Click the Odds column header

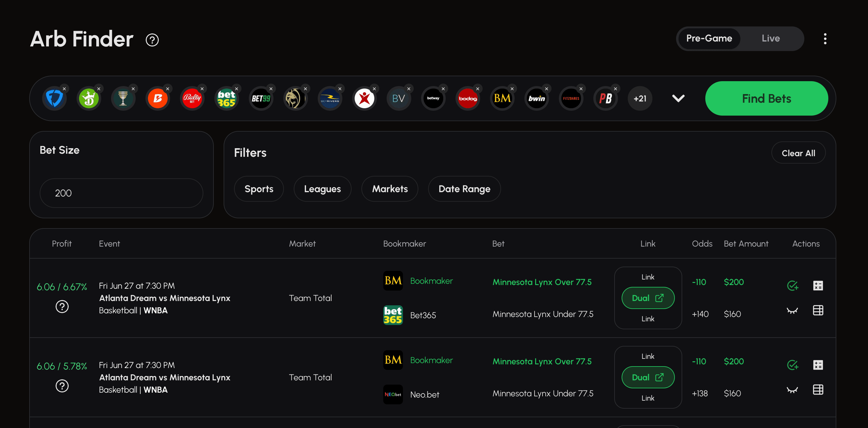click(702, 244)
